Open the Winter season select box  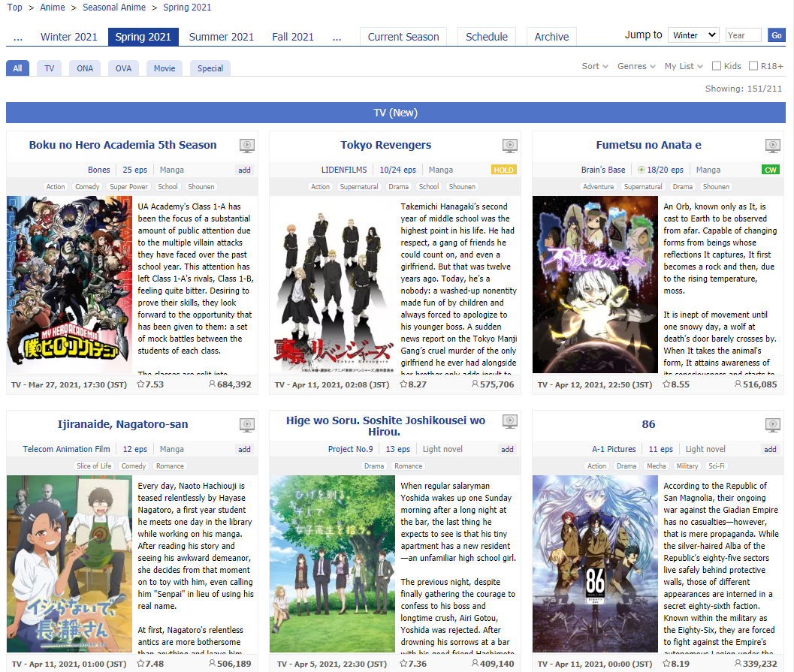click(694, 35)
